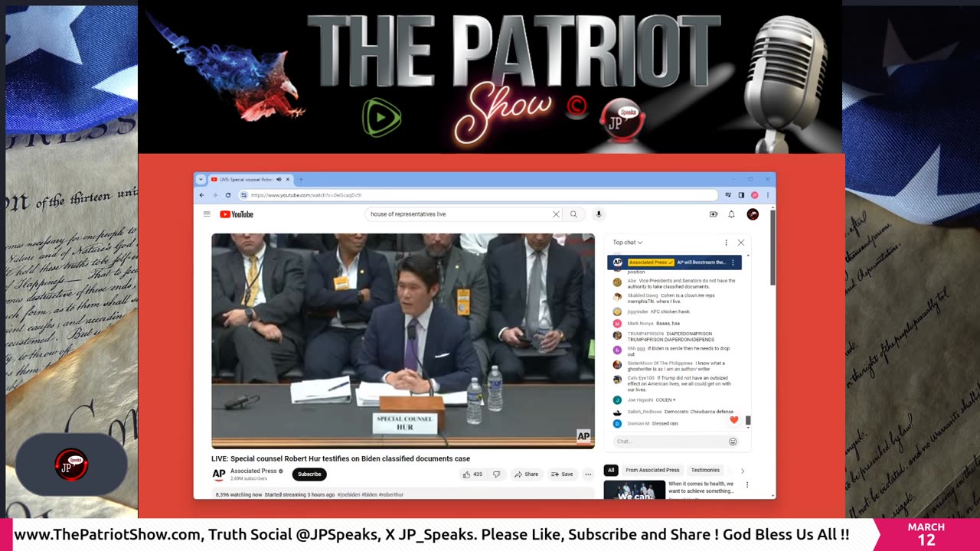The image size is (980, 551).
Task: Open the YouTube account avatar menu
Action: (x=753, y=214)
